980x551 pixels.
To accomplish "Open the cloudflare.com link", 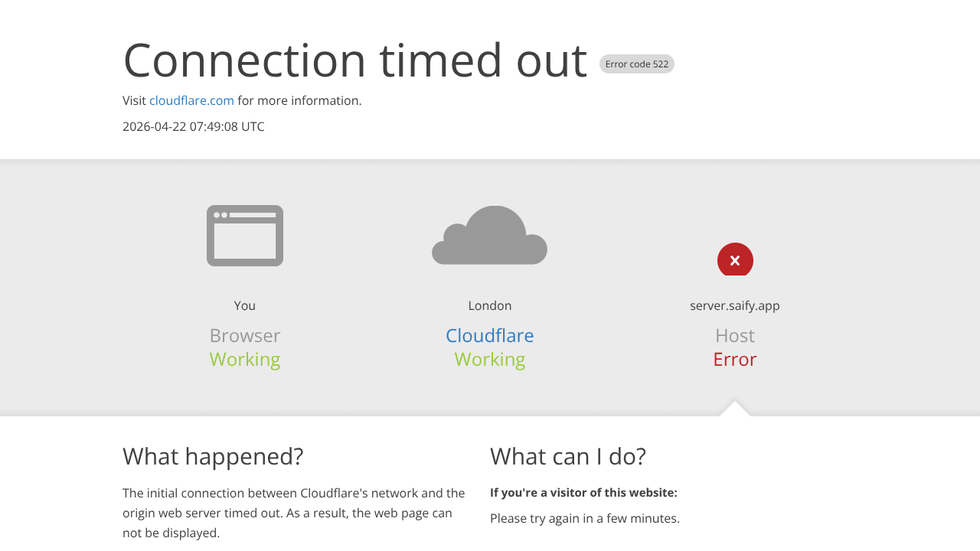I will pos(191,100).
